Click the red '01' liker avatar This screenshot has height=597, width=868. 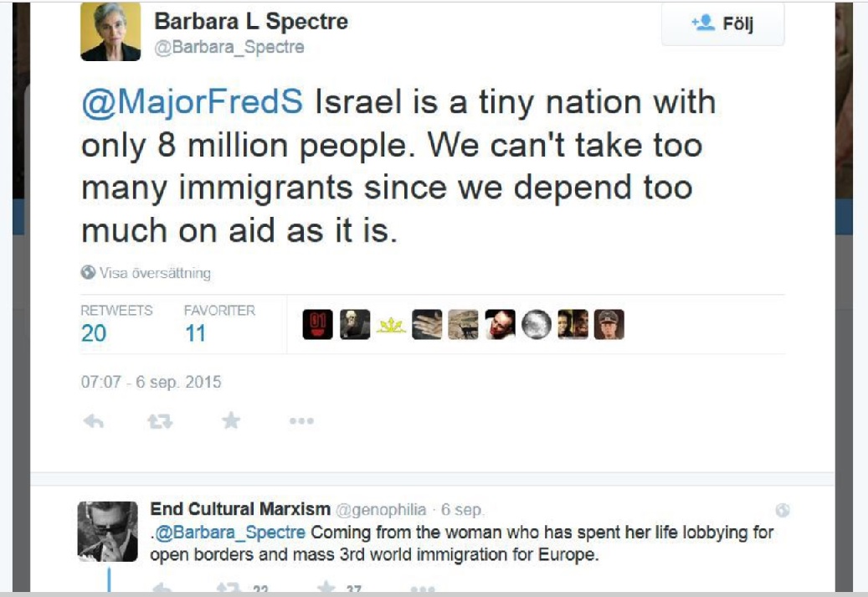point(317,325)
